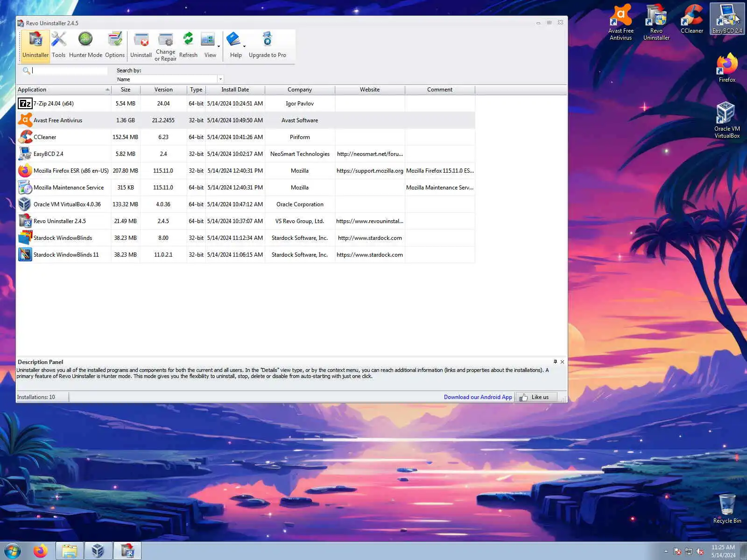
Task: Click the Change or Repair icon
Action: coord(166,47)
